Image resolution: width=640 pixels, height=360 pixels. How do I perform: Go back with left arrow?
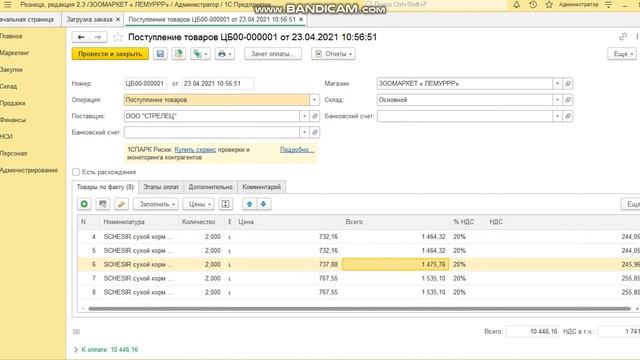tap(81, 37)
